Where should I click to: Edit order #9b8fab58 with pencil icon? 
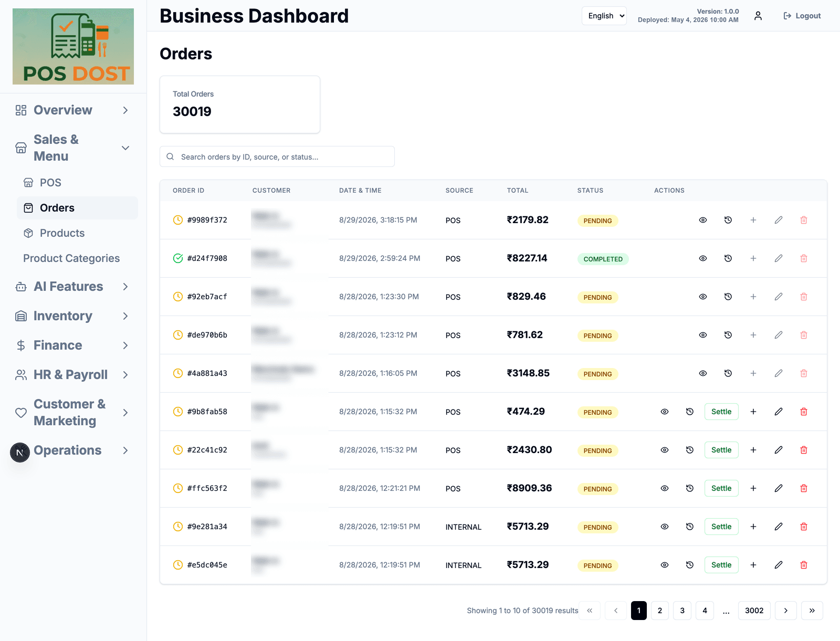779,412
